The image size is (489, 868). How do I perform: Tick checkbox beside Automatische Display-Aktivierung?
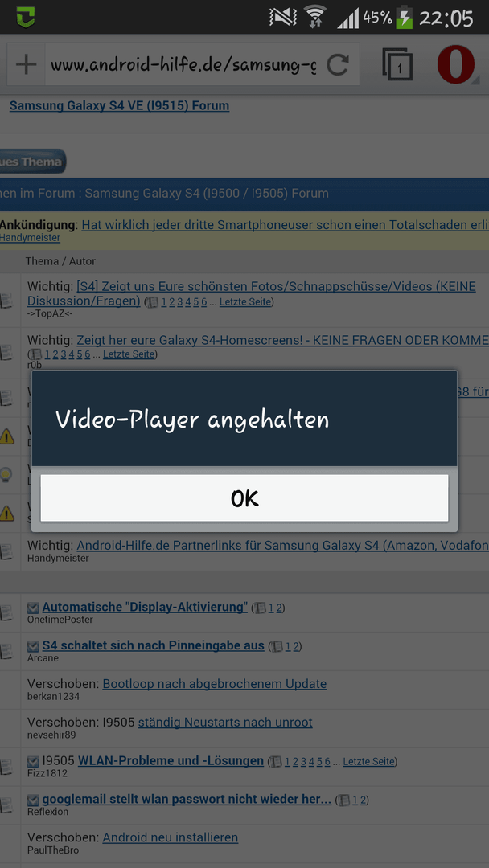(x=33, y=608)
